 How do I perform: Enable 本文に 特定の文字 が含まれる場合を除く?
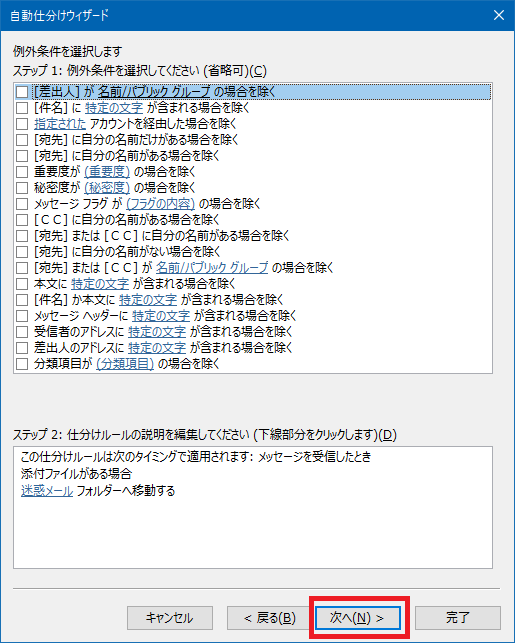22,284
